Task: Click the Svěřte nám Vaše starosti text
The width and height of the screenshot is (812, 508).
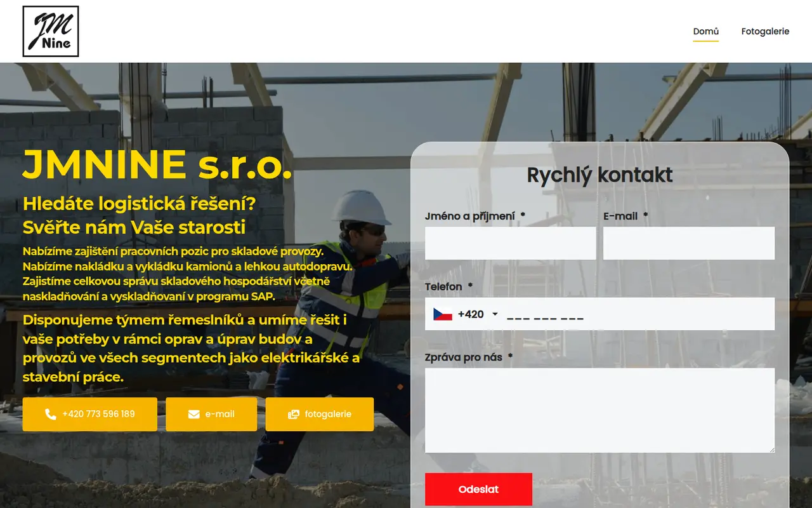Action: (134, 227)
